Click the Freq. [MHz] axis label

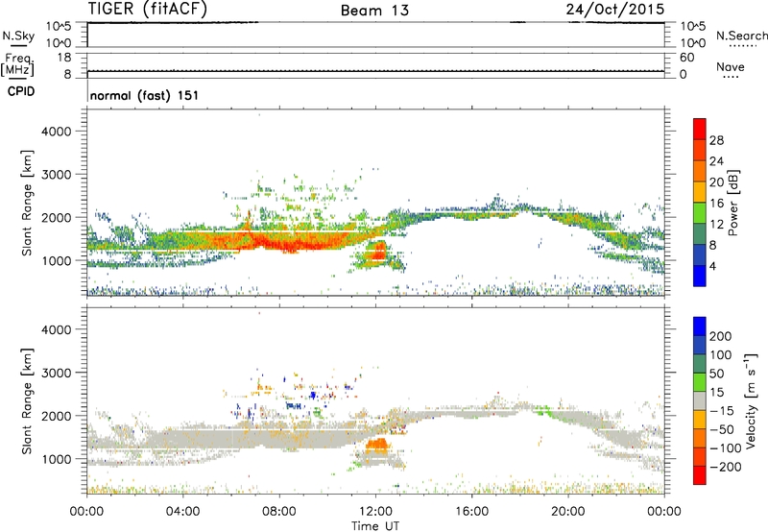tap(18, 64)
